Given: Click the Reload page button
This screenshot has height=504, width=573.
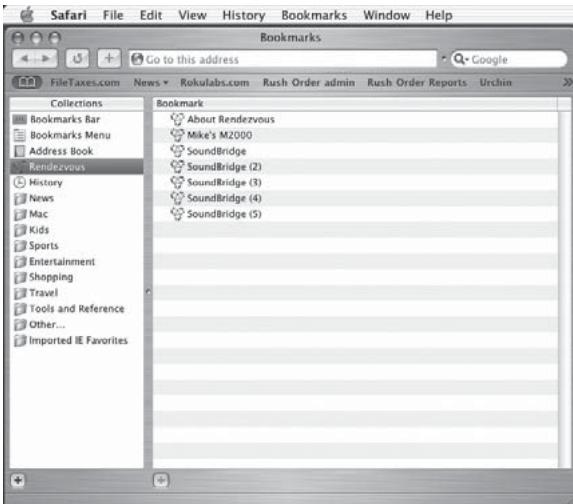Looking at the screenshot, I should [x=77, y=58].
